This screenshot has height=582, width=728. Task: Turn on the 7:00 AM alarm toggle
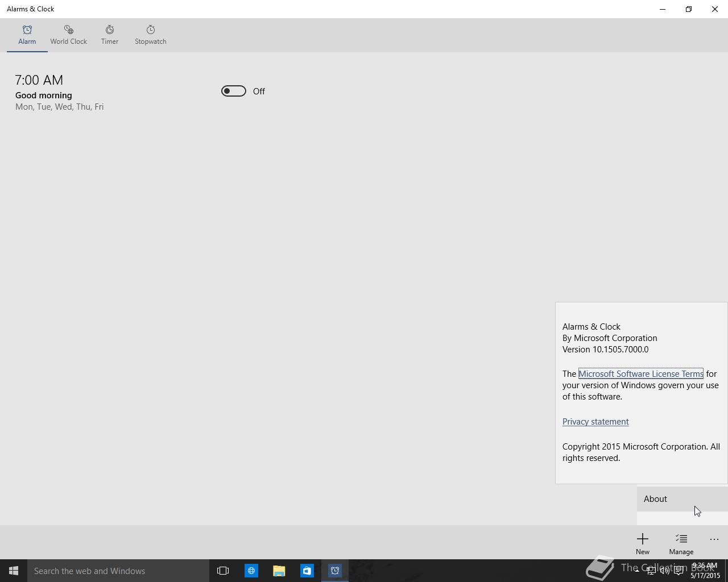pos(233,91)
